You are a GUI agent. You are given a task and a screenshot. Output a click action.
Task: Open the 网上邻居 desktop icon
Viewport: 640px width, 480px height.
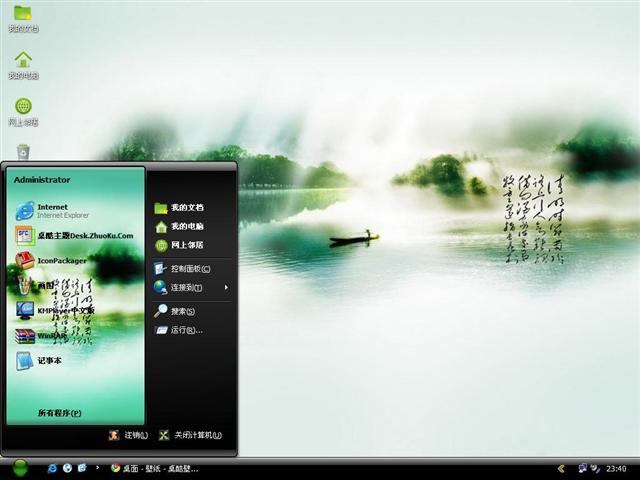(x=23, y=111)
